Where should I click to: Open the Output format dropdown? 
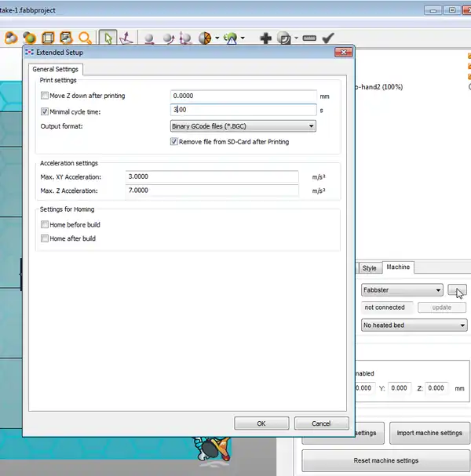point(243,126)
